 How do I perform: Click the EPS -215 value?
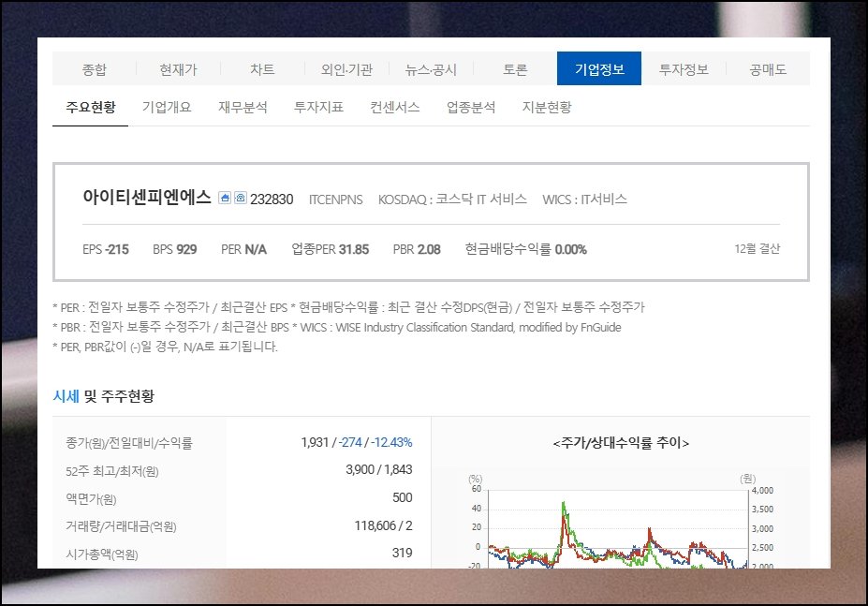click(106, 249)
